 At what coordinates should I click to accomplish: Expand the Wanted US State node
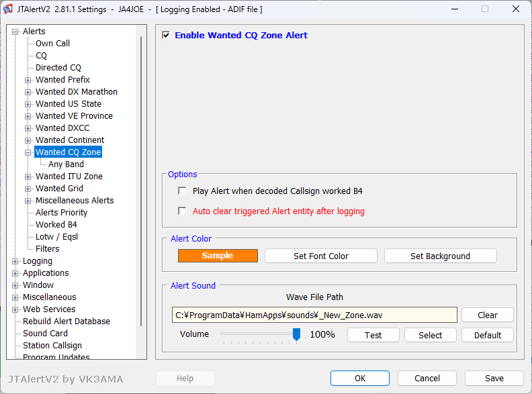tap(28, 104)
